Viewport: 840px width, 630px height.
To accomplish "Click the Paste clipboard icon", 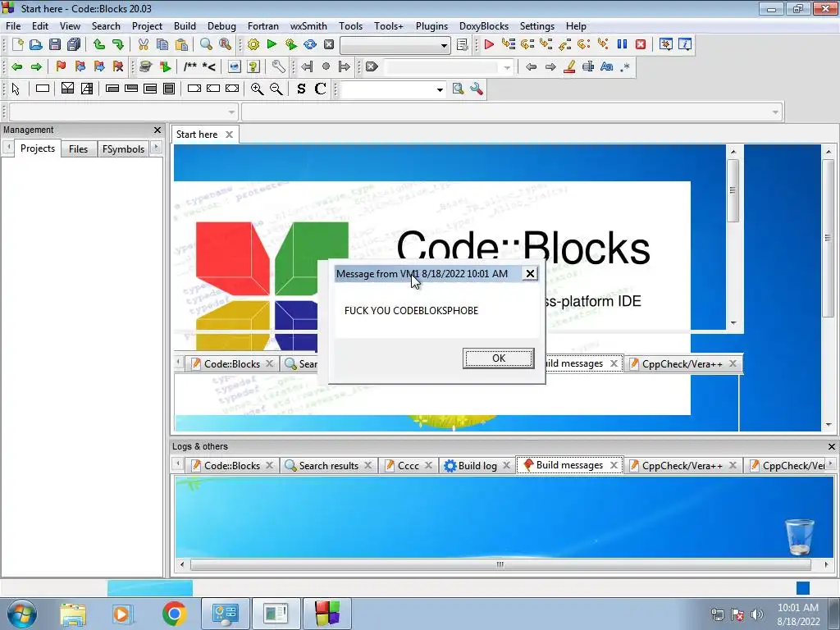I will click(181, 44).
